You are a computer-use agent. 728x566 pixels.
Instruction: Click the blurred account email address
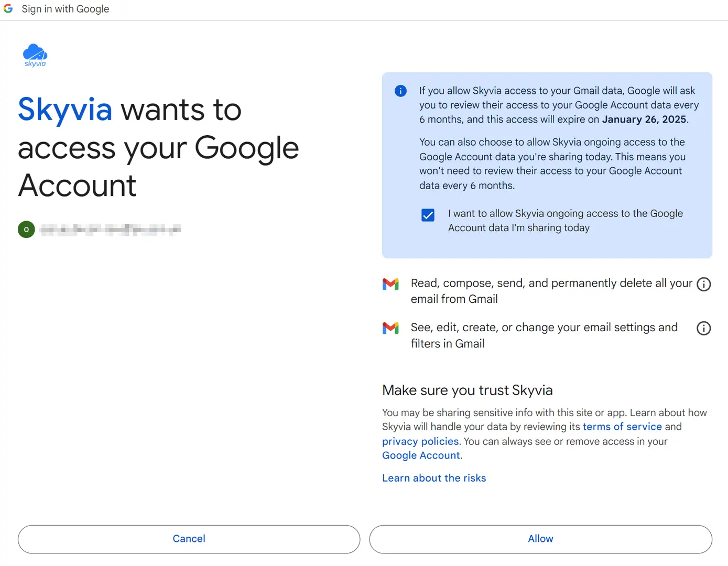[x=111, y=229]
